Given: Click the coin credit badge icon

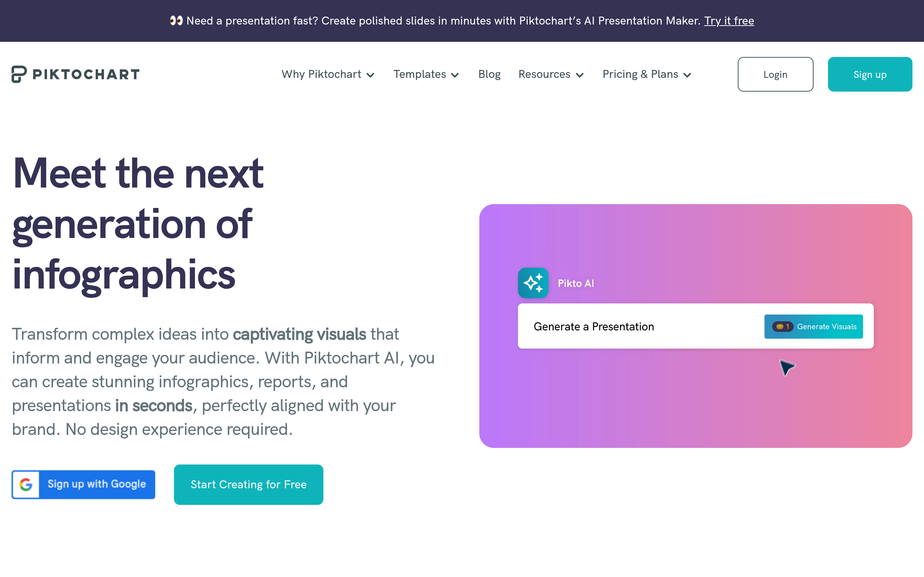Looking at the screenshot, I should (x=783, y=327).
